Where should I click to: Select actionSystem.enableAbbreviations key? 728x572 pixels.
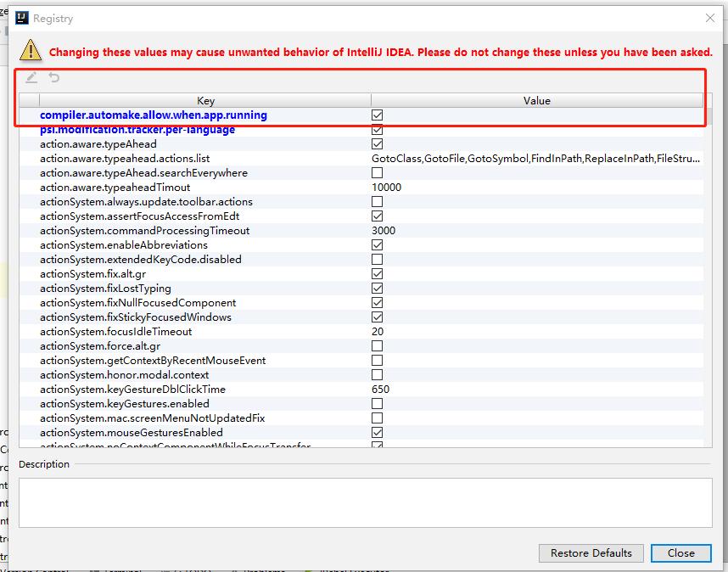[124, 244]
